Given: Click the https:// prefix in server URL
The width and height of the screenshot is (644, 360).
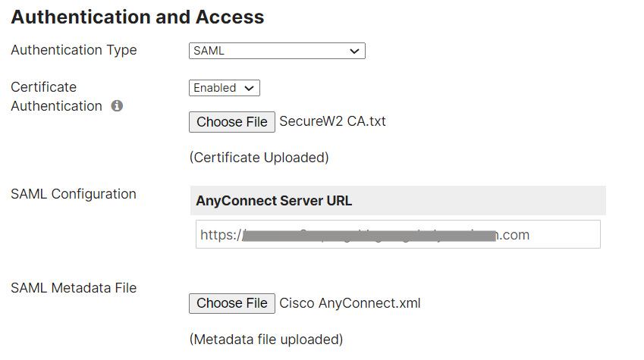Looking at the screenshot, I should click(220, 235).
